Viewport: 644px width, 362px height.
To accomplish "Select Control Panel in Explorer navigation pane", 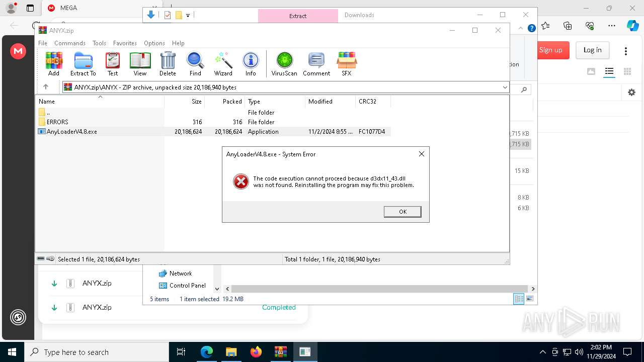I will click(x=182, y=286).
